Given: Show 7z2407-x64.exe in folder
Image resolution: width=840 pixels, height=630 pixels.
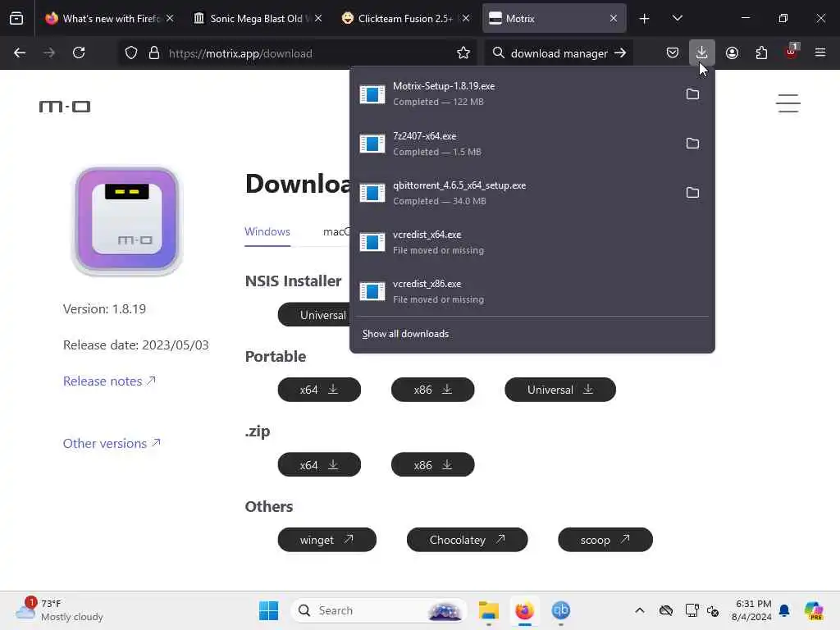Looking at the screenshot, I should [692, 144].
